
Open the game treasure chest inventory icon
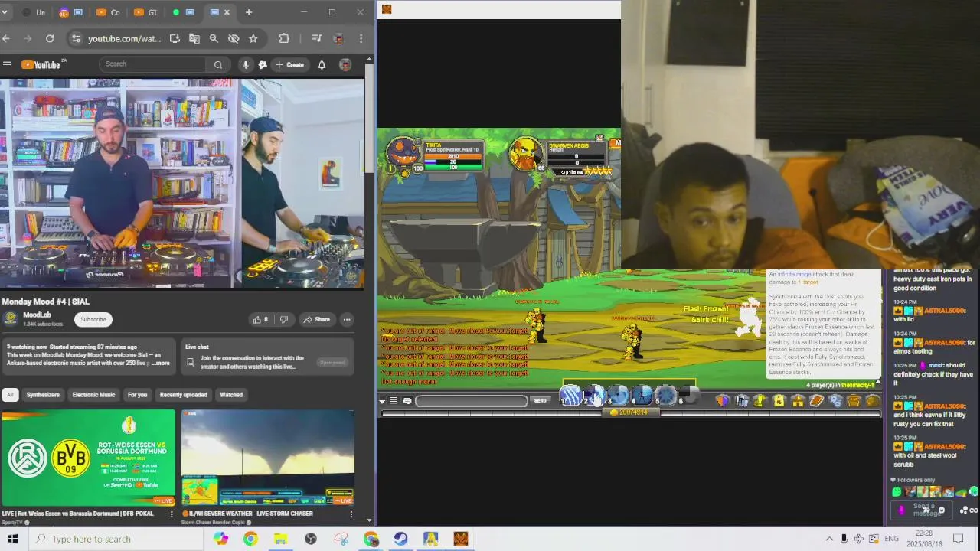pos(854,400)
